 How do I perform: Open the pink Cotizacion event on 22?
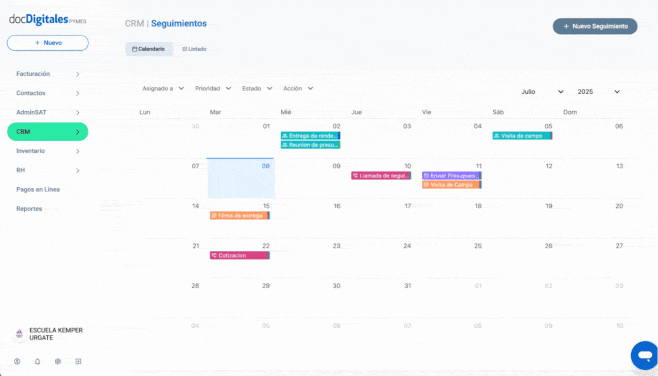(x=240, y=256)
